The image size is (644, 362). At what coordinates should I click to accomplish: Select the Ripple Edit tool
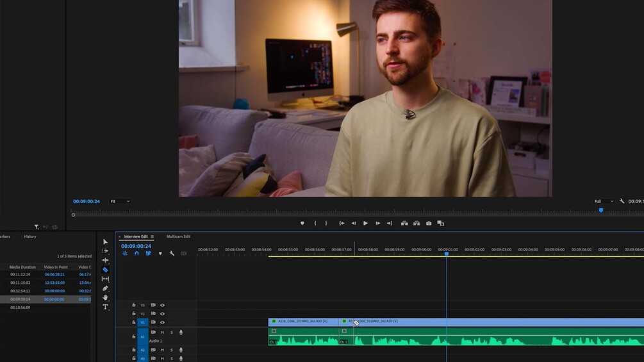tap(105, 260)
